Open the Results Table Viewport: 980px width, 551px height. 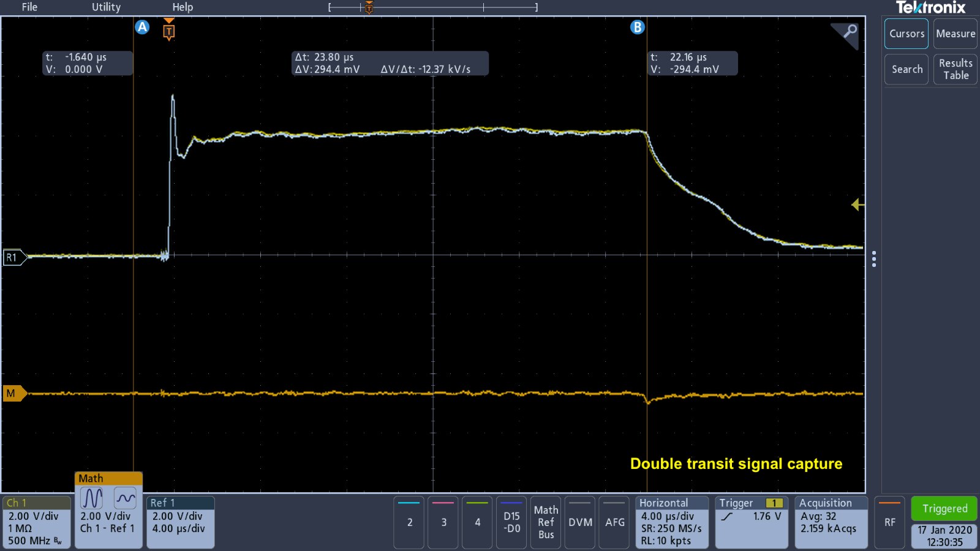point(956,69)
